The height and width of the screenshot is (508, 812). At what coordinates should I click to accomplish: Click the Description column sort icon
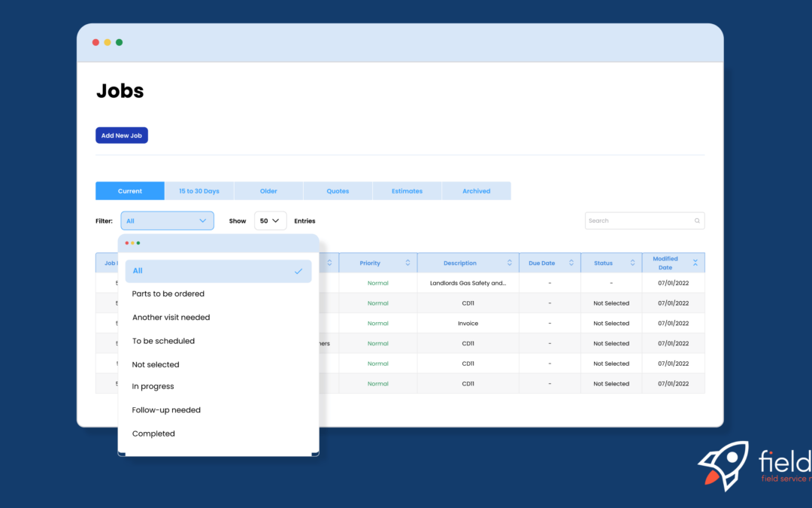point(510,262)
